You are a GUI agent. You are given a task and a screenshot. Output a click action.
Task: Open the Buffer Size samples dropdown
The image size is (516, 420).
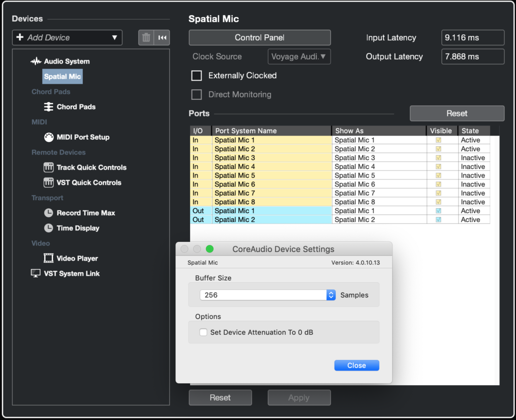[x=268, y=295]
